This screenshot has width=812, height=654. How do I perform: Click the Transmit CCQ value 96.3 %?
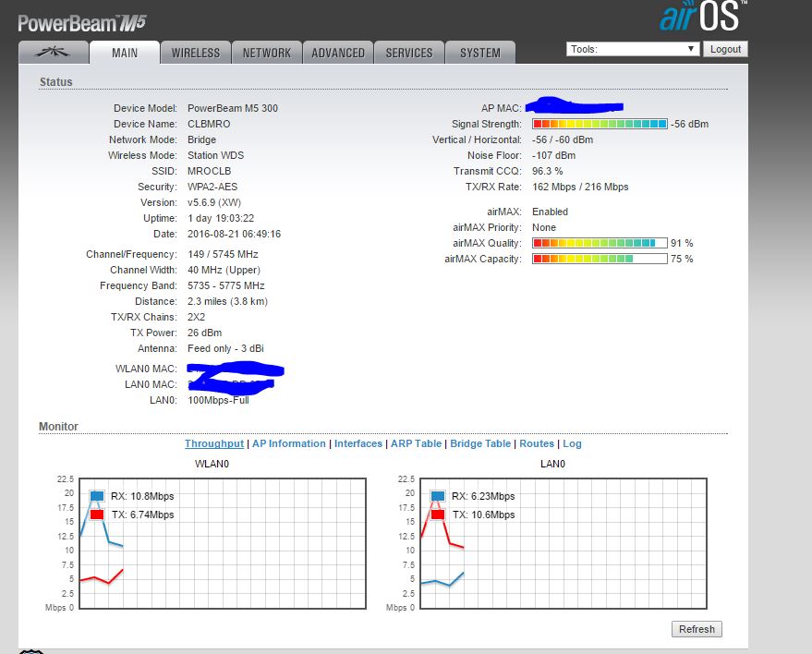point(548,171)
